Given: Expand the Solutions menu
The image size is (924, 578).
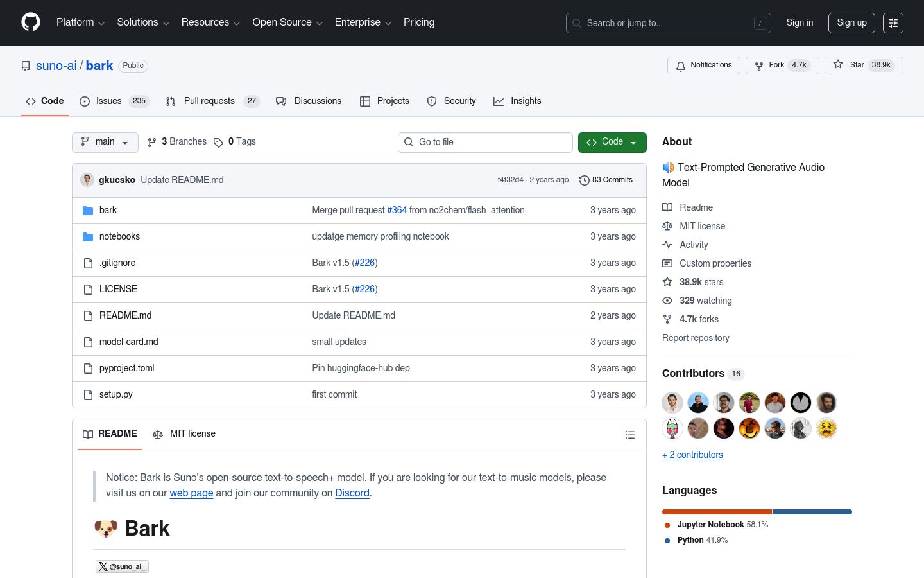Looking at the screenshot, I should click(143, 22).
